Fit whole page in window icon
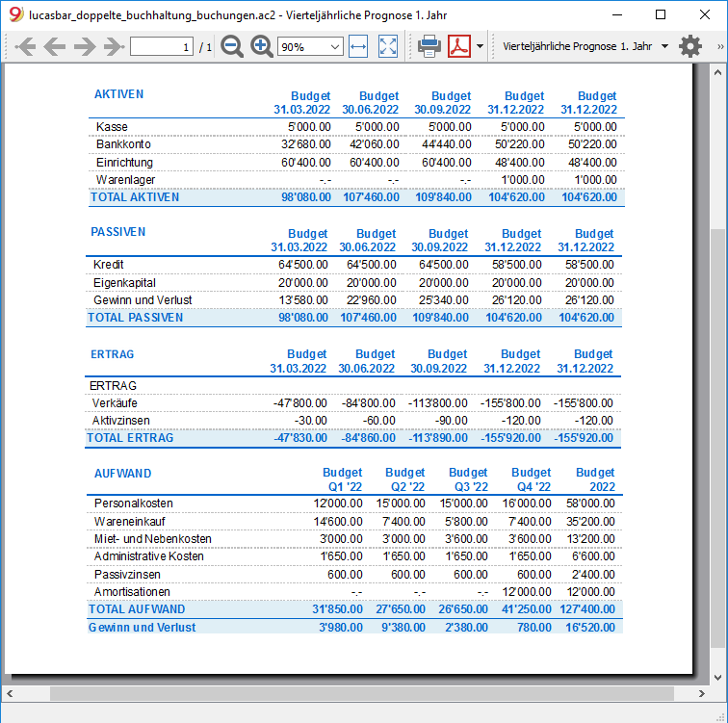The height and width of the screenshot is (723, 728). (388, 46)
